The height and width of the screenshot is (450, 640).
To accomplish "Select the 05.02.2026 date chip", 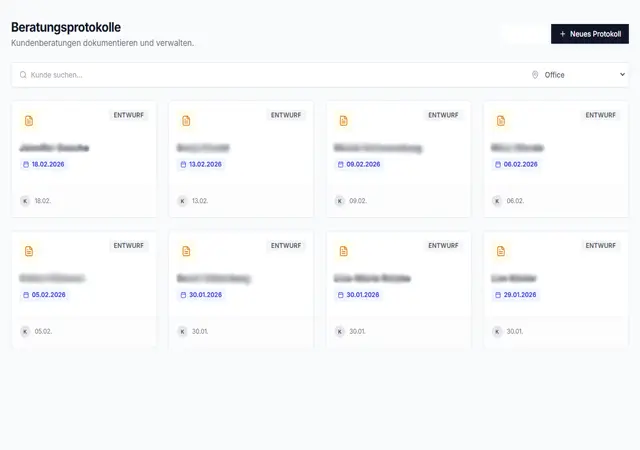I will (x=44, y=295).
